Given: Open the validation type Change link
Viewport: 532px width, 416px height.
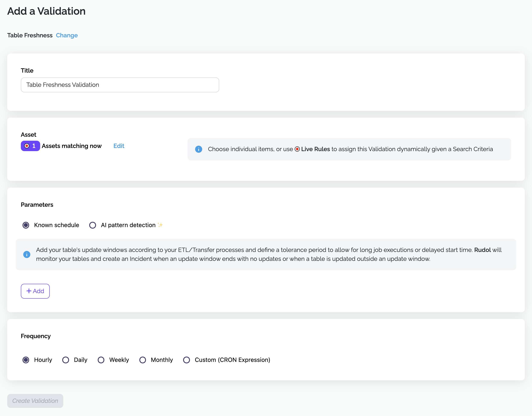Looking at the screenshot, I should pyautogui.click(x=67, y=35).
